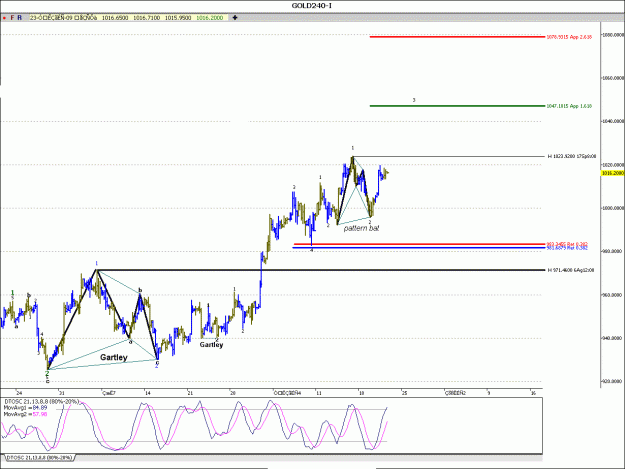Screen dimensions: 625x469
Task: Select the DTOSC 21,13,8,8 bottom tab
Action: coord(39,458)
